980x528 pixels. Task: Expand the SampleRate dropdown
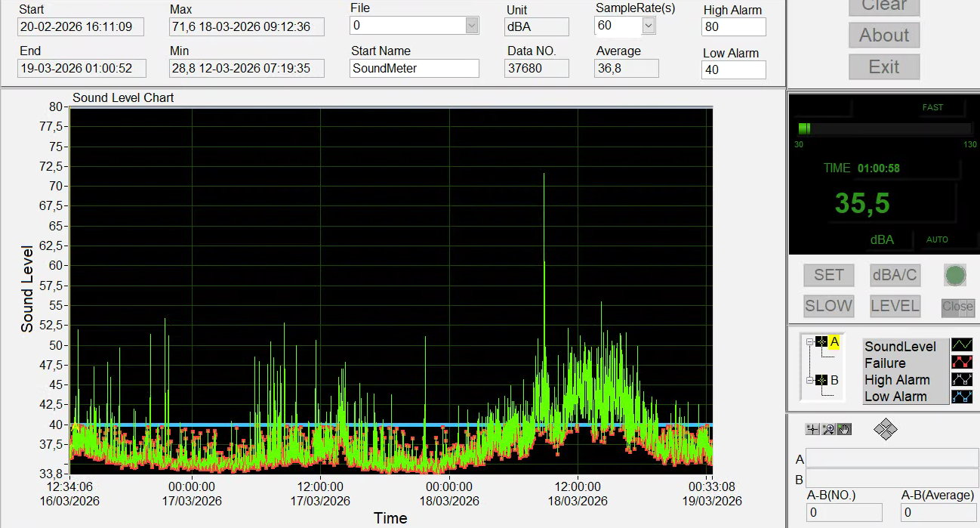(648, 26)
